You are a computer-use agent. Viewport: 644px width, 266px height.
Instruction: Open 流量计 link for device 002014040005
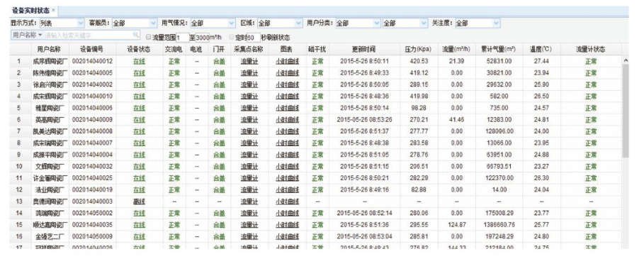coord(249,73)
